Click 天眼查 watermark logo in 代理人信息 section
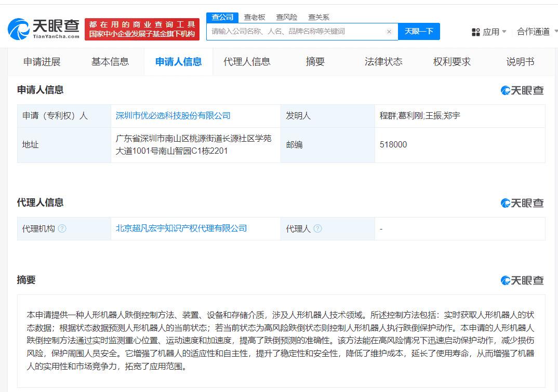The width and height of the screenshot is (558, 392). click(x=522, y=203)
